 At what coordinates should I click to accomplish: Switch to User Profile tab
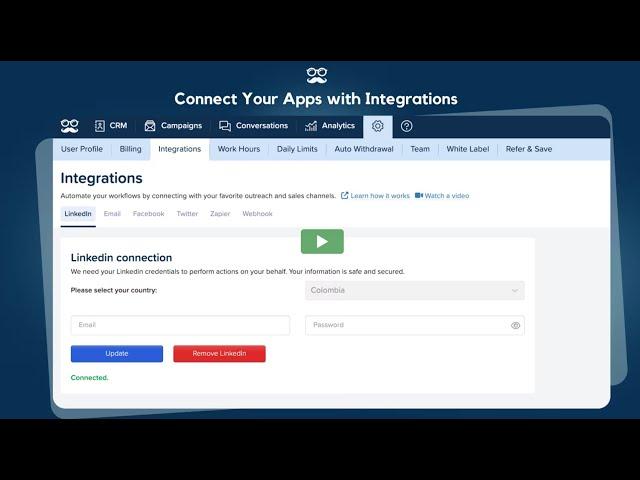tap(82, 149)
